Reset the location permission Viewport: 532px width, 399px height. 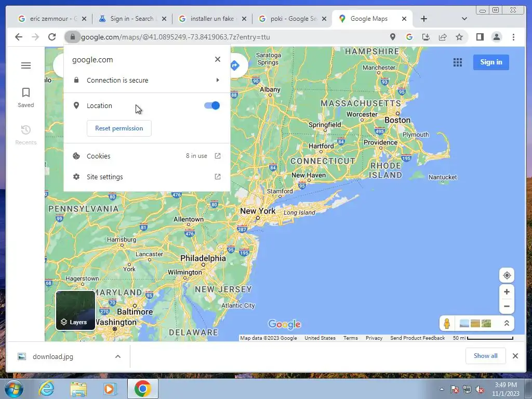tap(119, 128)
